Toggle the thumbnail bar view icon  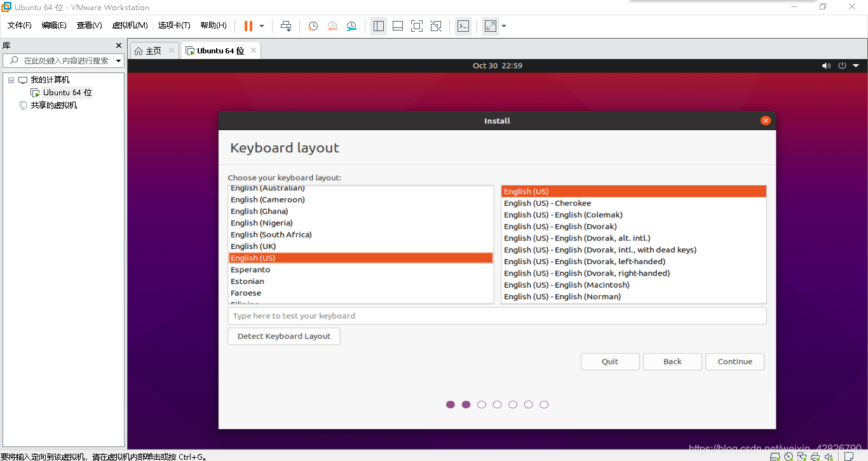398,26
